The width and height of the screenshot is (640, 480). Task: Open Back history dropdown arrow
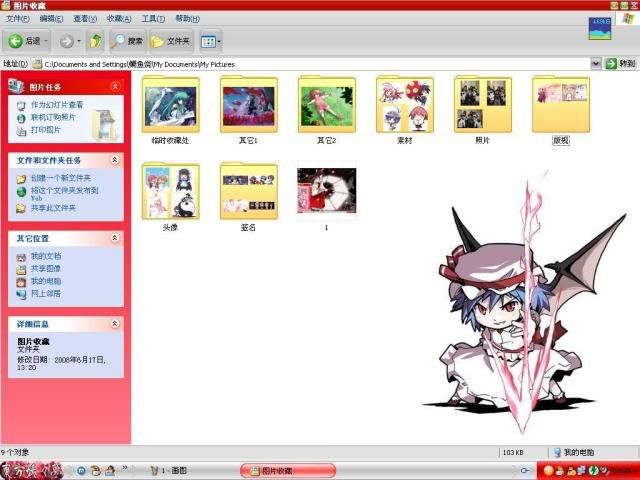coord(46,41)
